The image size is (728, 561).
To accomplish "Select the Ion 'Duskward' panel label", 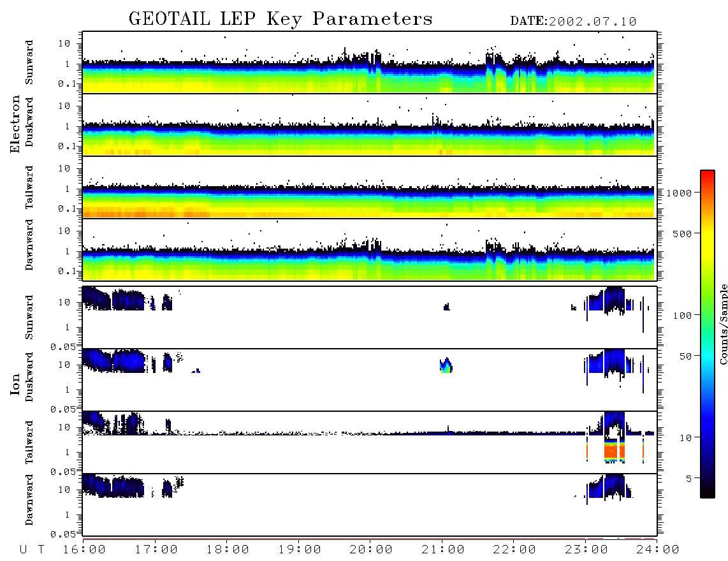I will click(x=29, y=377).
